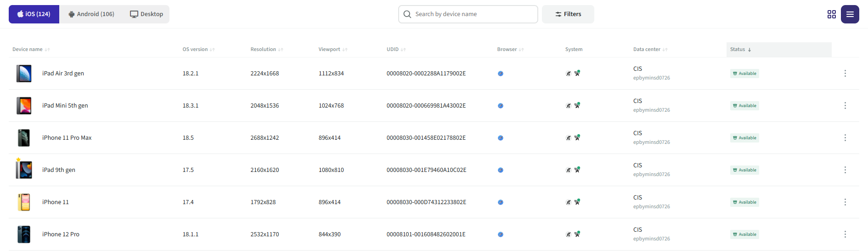Click the System column header

coord(574,50)
